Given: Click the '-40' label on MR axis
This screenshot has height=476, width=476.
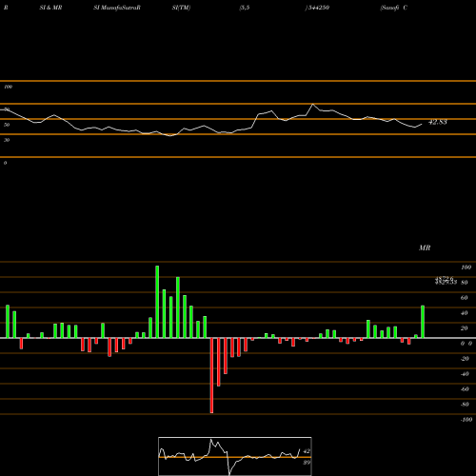Looking at the screenshot, I should click(x=465, y=374).
